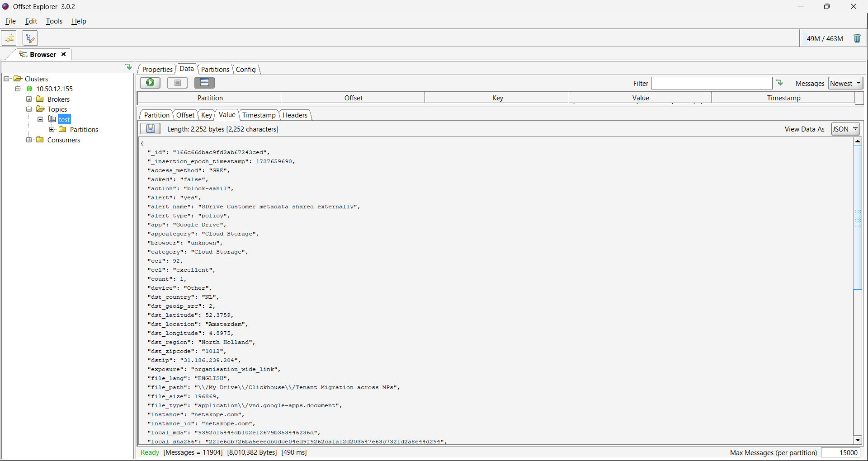Click the JSON viewer scrollbar up arrow

(x=858, y=141)
